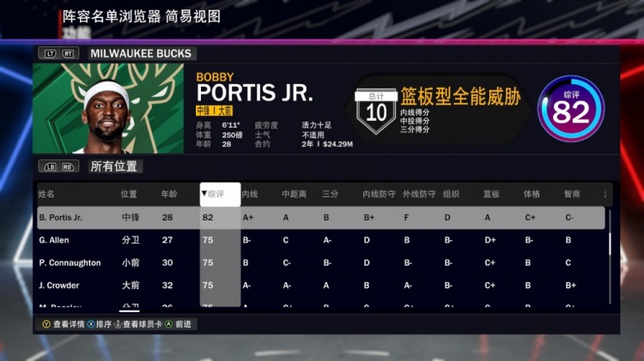Screen dimensions: 644x361
Task: Sort by the 智商 column header
Action: [x=572, y=194]
